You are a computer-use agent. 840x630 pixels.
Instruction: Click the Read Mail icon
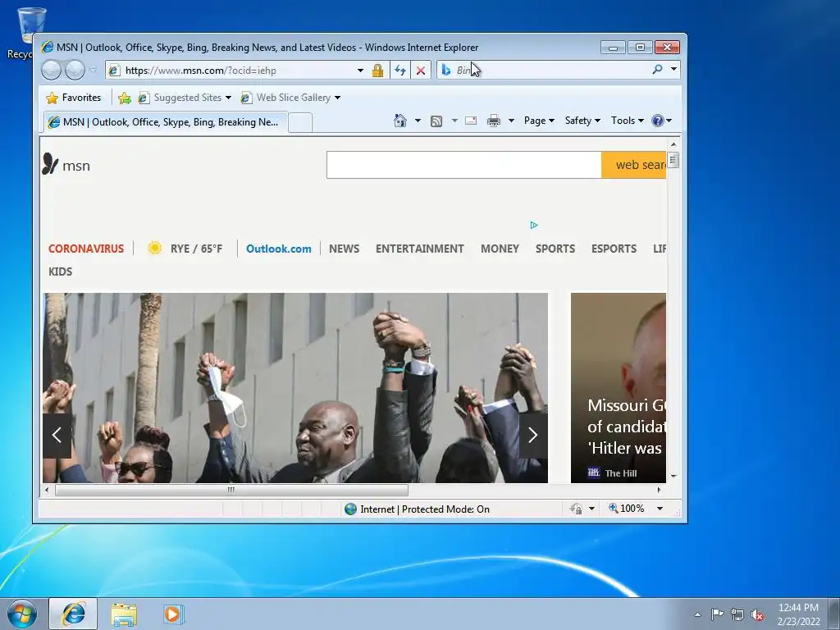click(471, 121)
